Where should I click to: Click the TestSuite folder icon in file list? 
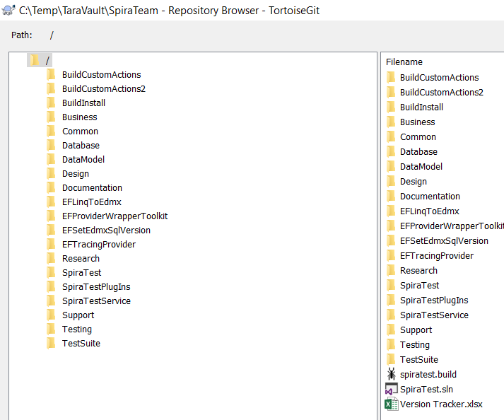pyautogui.click(x=391, y=359)
